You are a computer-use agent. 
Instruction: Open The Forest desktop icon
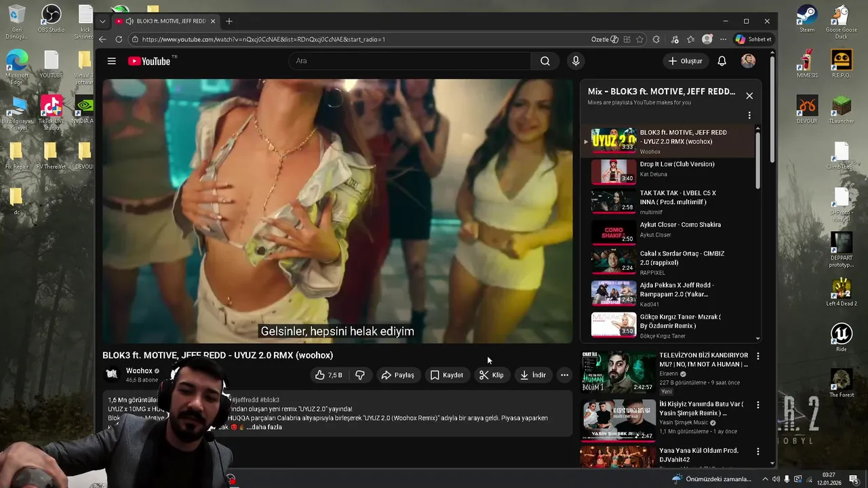842,383
